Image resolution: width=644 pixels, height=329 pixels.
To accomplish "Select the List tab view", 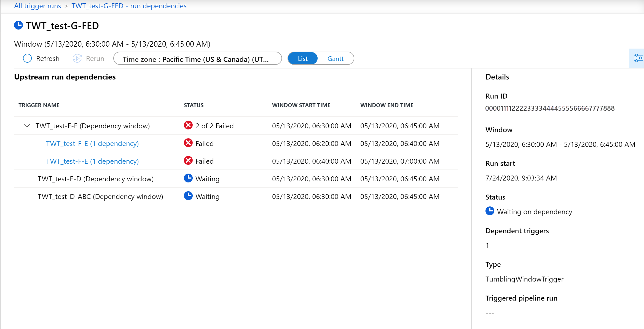I will [x=303, y=58].
